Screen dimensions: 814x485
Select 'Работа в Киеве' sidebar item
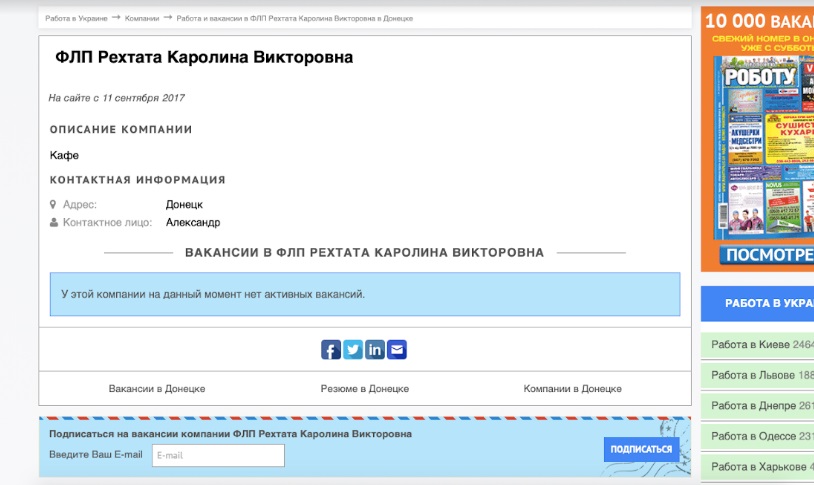coord(758,345)
